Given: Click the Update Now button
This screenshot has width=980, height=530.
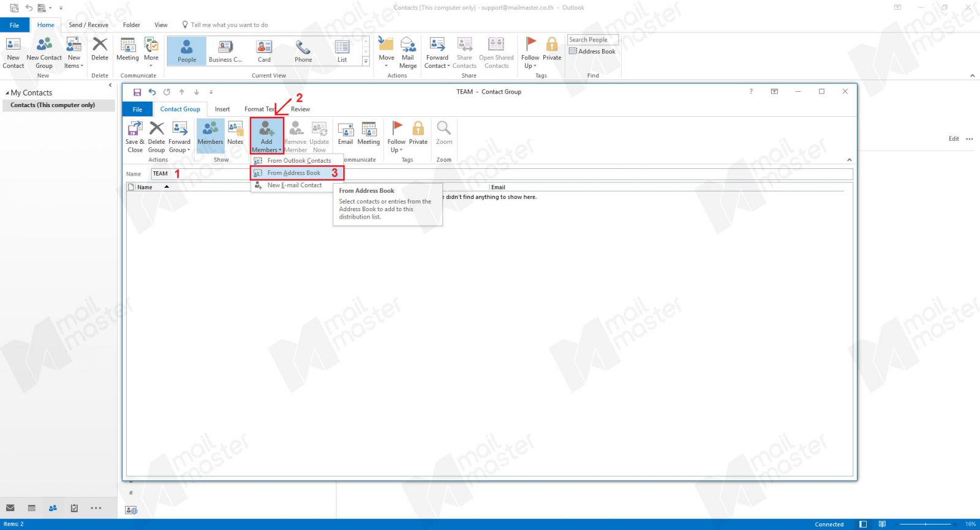Looking at the screenshot, I should (319, 136).
